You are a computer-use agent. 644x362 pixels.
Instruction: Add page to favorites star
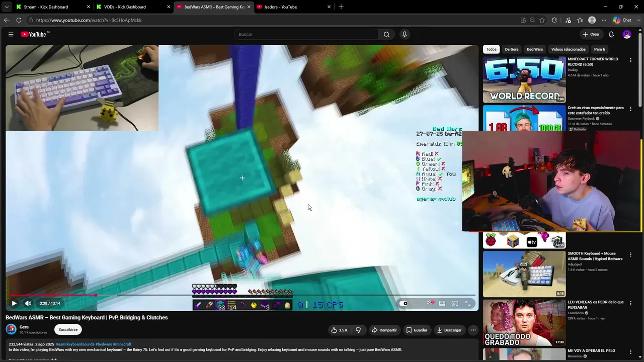point(542,20)
